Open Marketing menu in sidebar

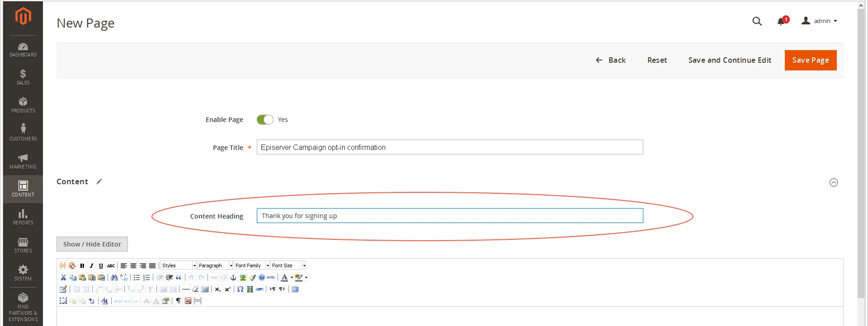(23, 161)
